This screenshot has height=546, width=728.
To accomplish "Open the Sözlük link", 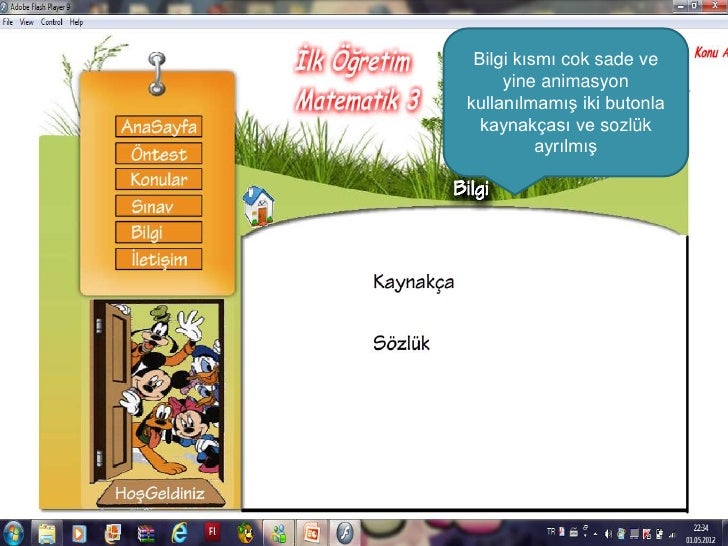I will [401, 343].
